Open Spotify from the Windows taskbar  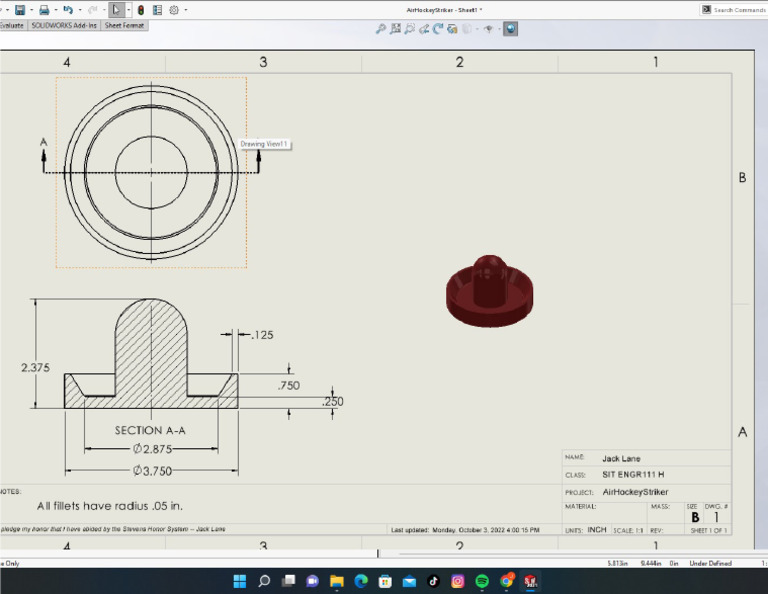pos(482,580)
